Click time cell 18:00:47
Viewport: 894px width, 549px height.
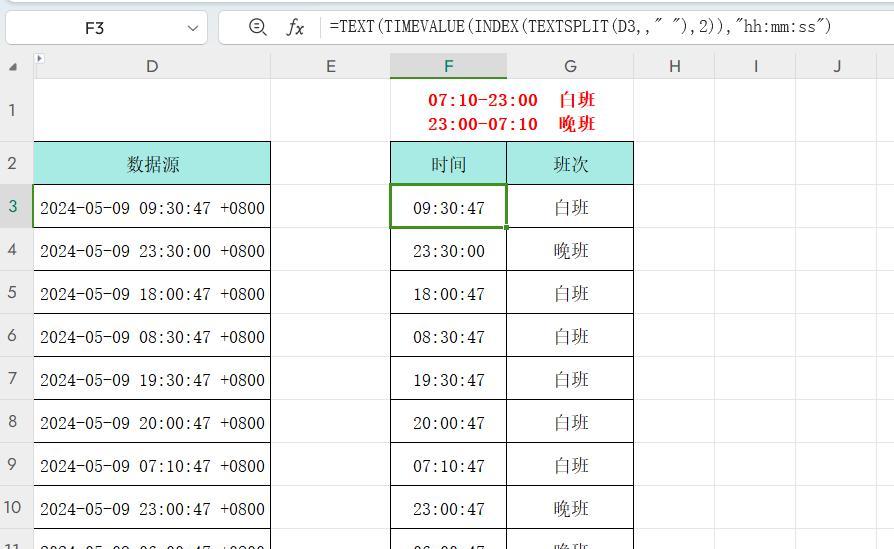click(x=449, y=292)
